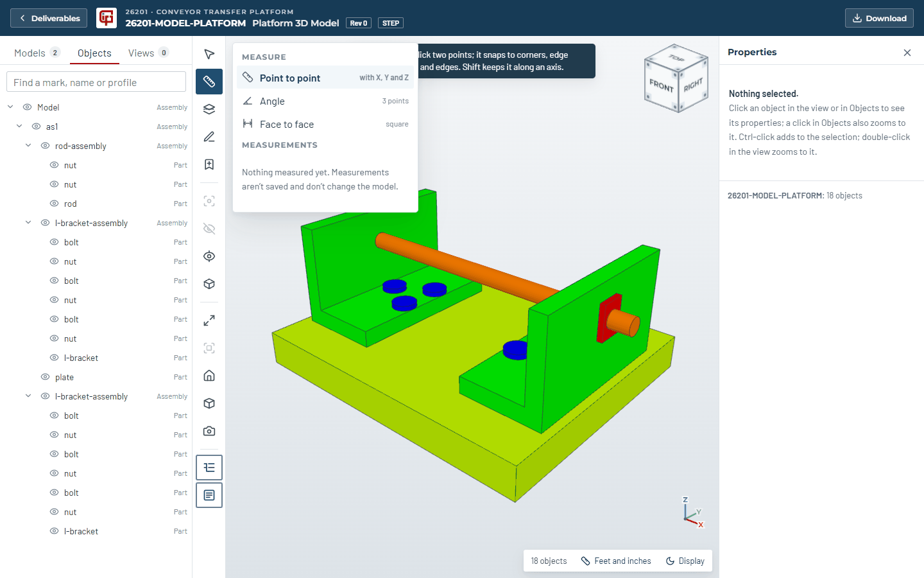Image resolution: width=924 pixels, height=578 pixels.
Task: Hide the Model root with its eye icon
Action: coord(28,107)
